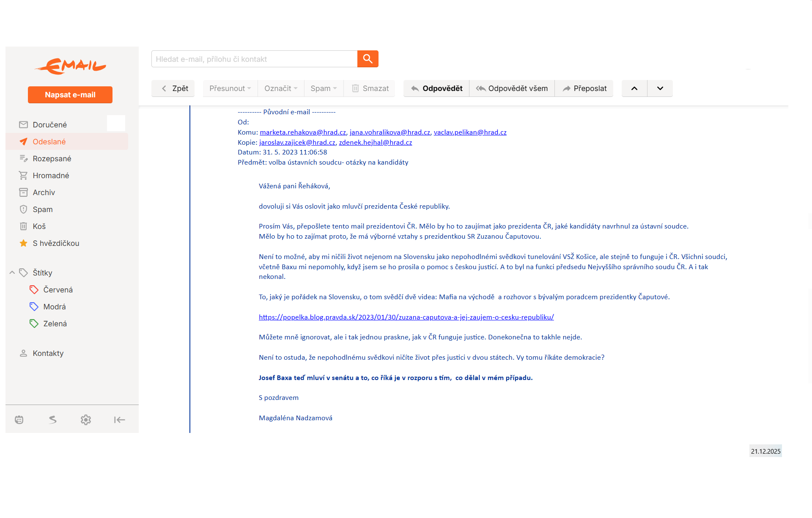This screenshot has width=812, height=518.
Task: Open the Doručené inbox folder
Action: (x=50, y=125)
